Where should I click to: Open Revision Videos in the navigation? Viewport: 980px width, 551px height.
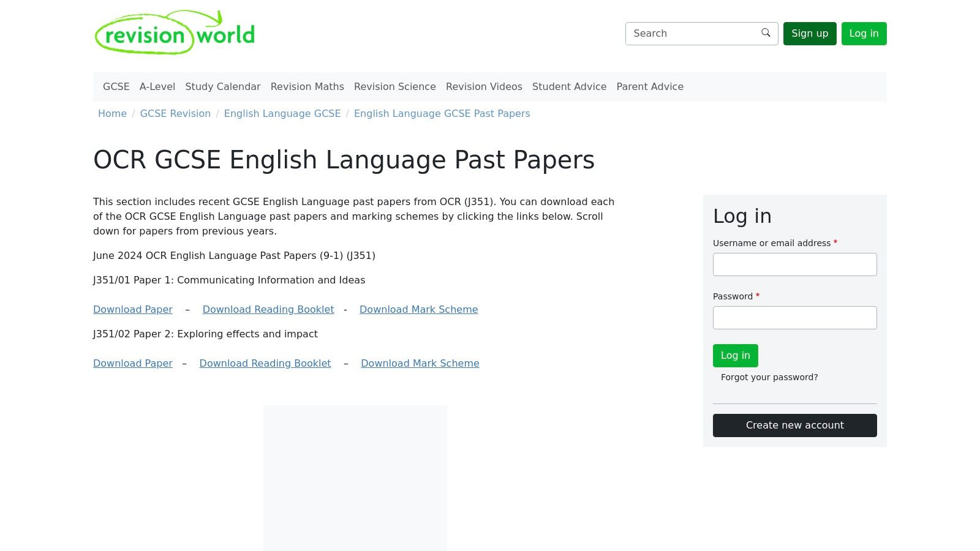(x=484, y=87)
